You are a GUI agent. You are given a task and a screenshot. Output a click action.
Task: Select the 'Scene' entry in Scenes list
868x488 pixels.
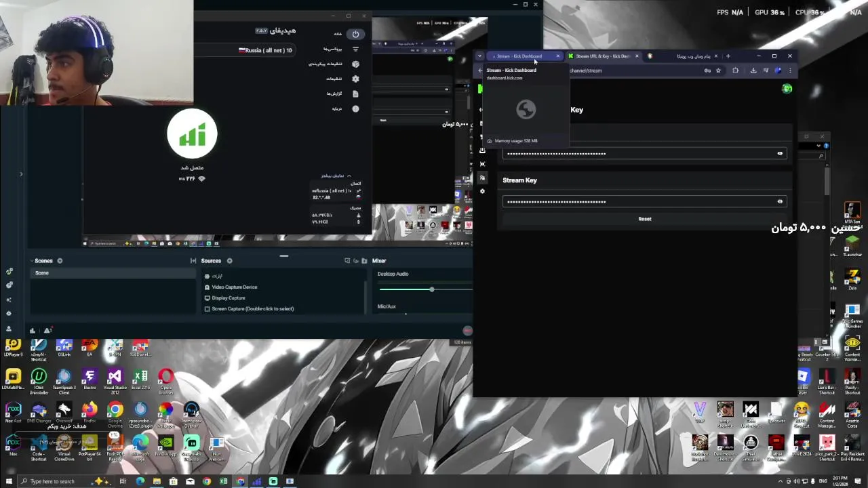(x=112, y=273)
